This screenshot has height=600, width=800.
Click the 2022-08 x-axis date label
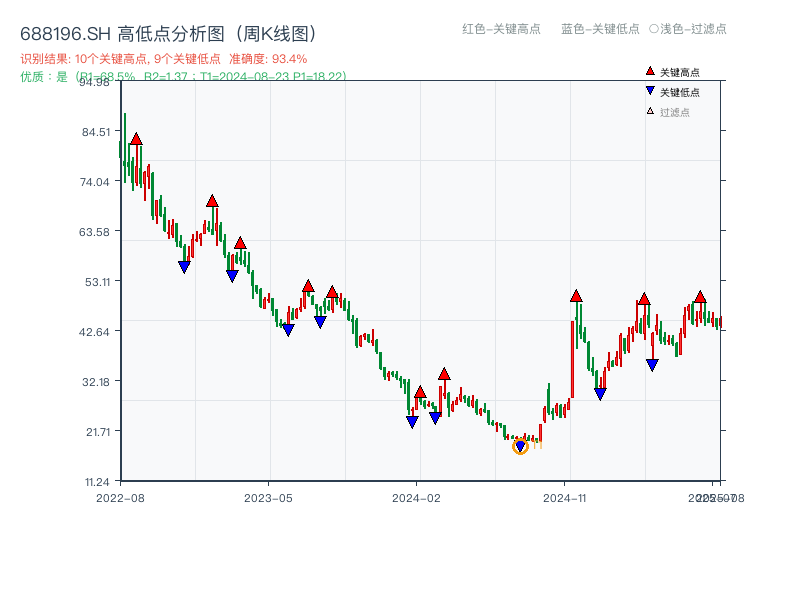coord(120,498)
